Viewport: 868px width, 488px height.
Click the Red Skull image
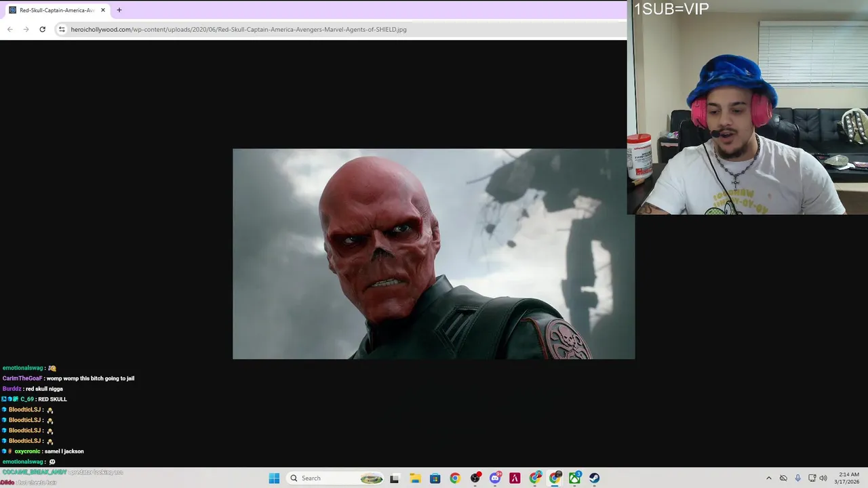point(433,253)
